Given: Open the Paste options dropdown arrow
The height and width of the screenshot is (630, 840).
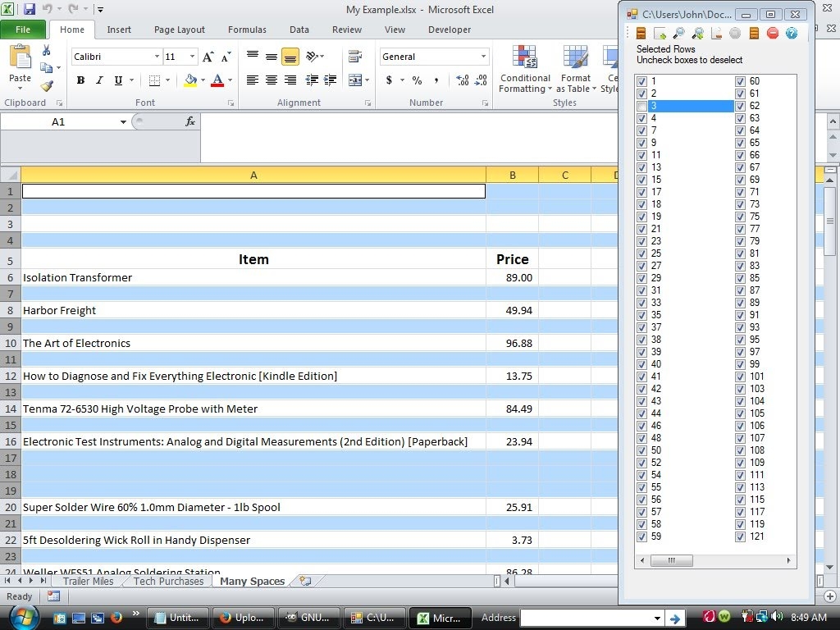Looking at the screenshot, I should click(20, 89).
